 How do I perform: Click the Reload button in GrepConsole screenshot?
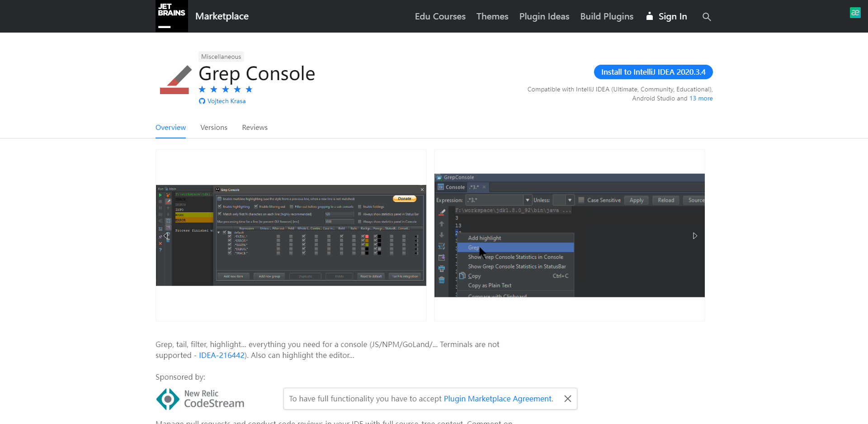point(666,200)
